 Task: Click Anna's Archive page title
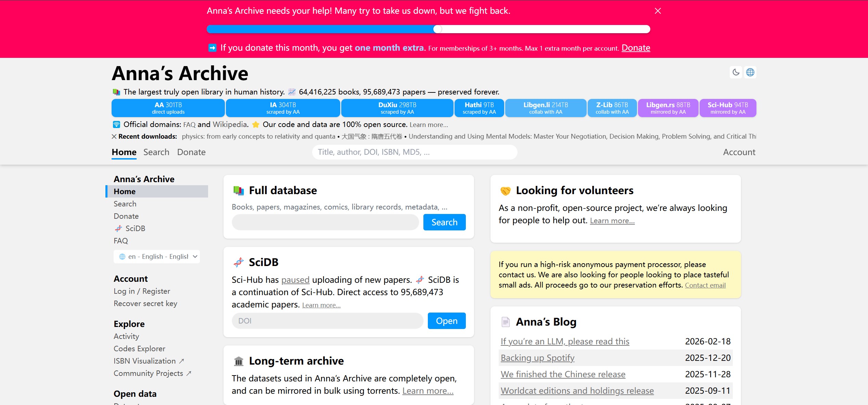point(180,73)
